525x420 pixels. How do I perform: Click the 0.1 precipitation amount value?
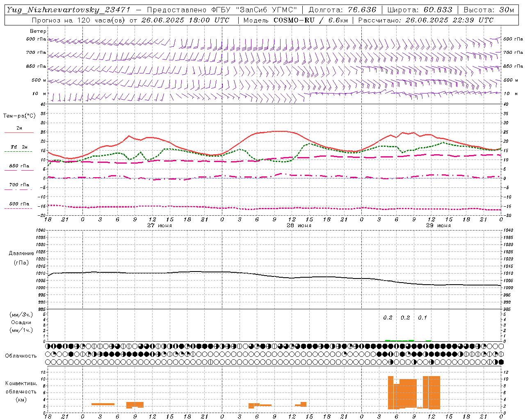tap(422, 317)
